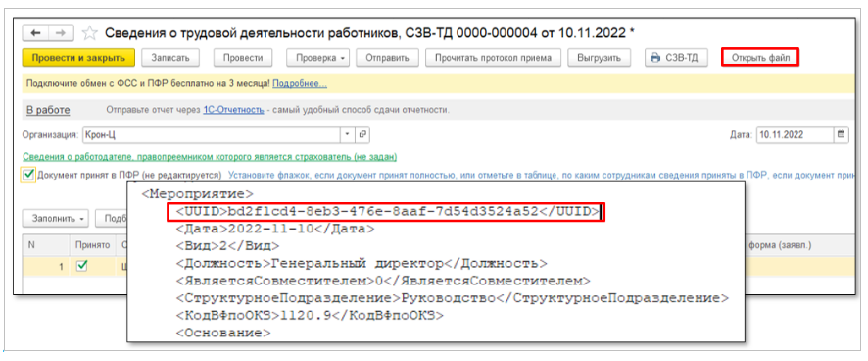The width and height of the screenshot is (868, 361).
Task: Click the Отправить button
Action: click(x=387, y=58)
